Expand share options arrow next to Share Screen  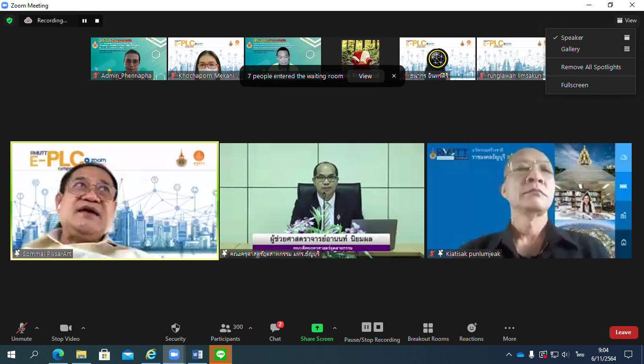(335, 328)
